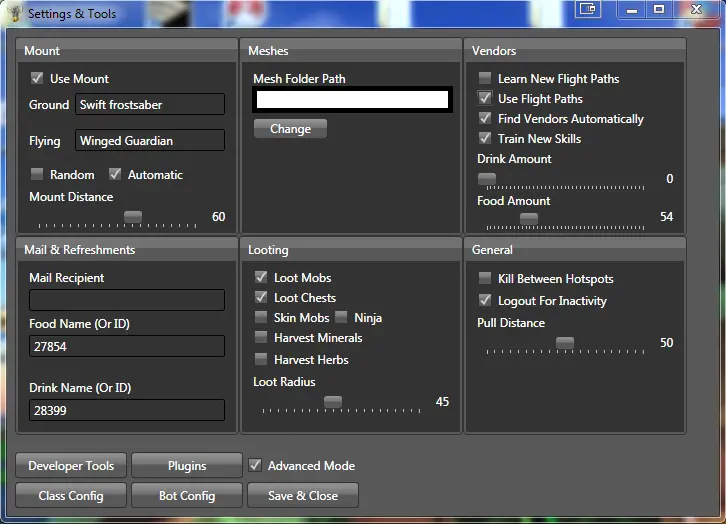Viewport: 726px width, 524px height.
Task: Uncheck Loot Chests option
Action: point(261,297)
